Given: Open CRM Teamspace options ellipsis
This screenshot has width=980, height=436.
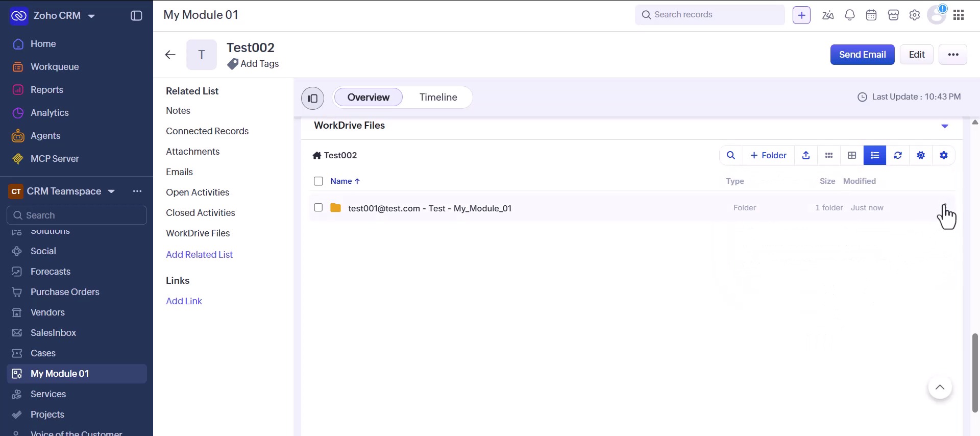Looking at the screenshot, I should [x=137, y=191].
